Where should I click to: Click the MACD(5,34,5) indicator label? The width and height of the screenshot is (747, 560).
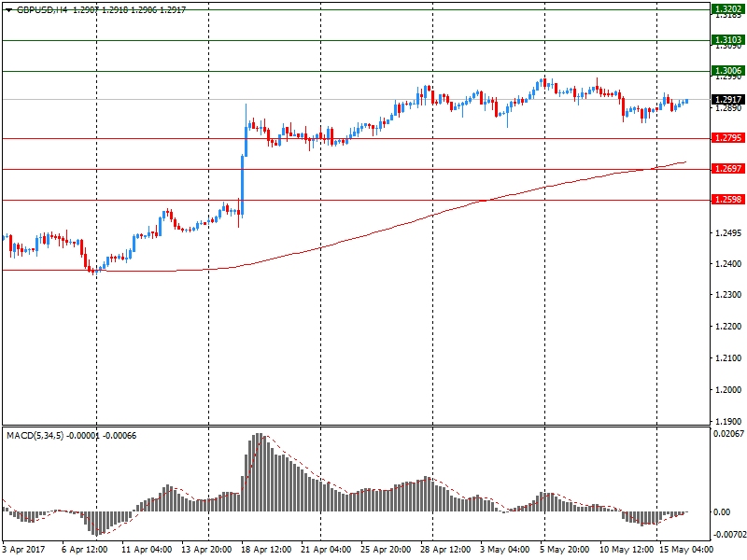35,436
